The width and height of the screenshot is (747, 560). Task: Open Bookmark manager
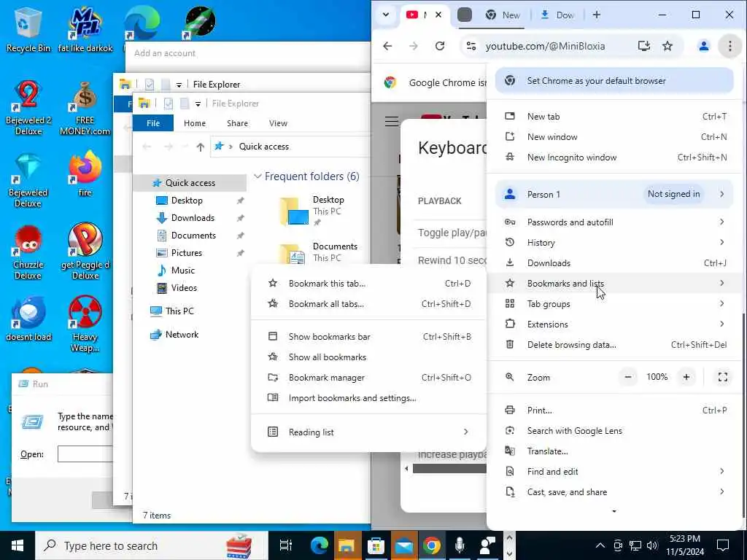368,378
